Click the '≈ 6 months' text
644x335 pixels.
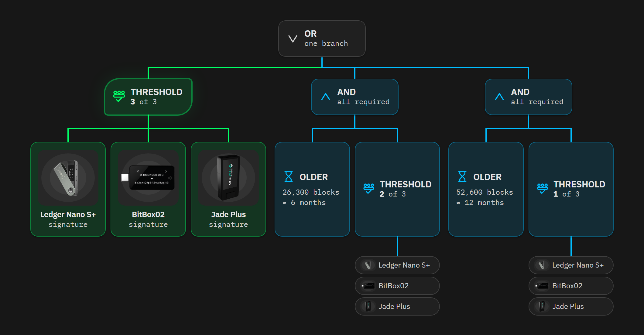304,203
